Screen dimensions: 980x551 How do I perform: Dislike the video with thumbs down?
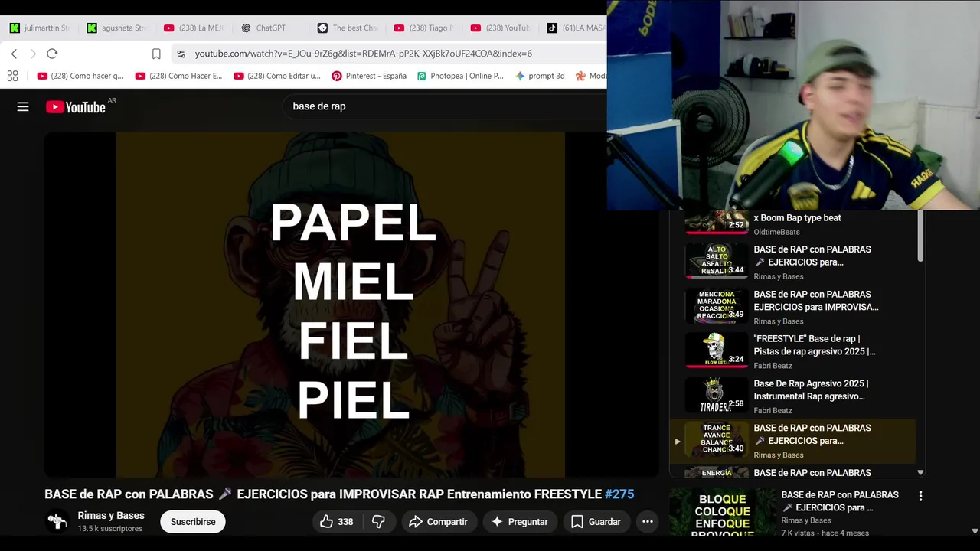click(x=378, y=522)
